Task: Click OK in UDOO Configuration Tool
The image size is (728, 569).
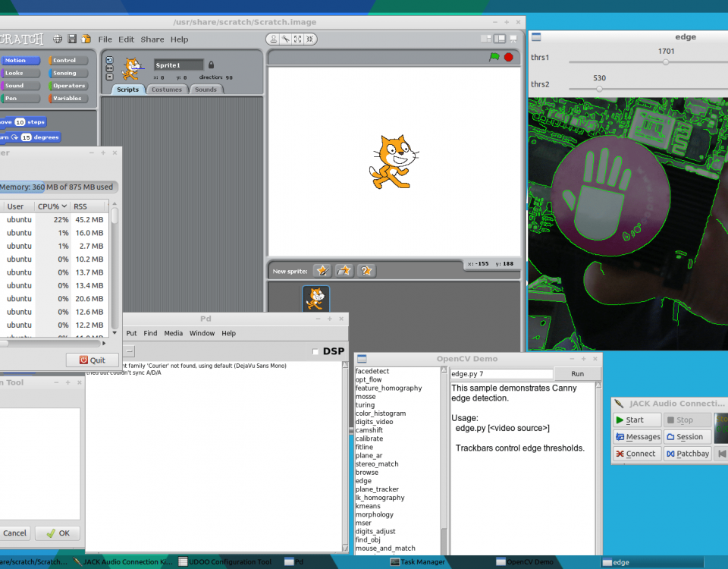Action: (x=58, y=533)
